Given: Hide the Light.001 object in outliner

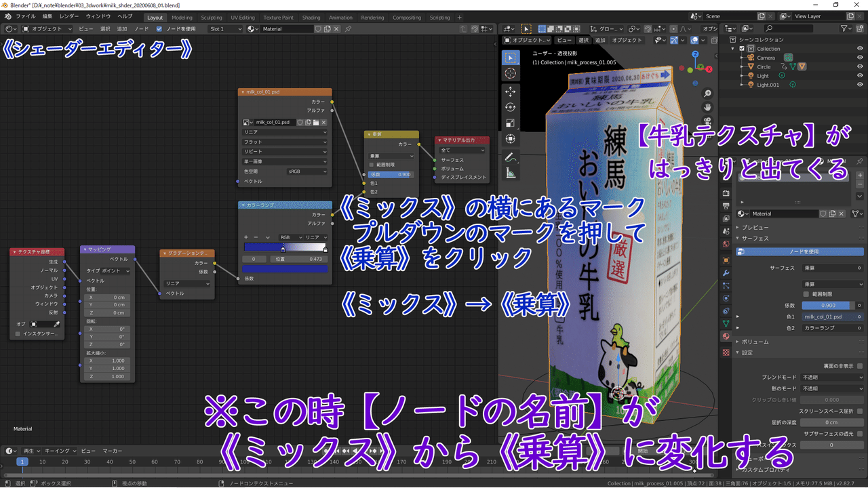Looking at the screenshot, I should (x=860, y=85).
